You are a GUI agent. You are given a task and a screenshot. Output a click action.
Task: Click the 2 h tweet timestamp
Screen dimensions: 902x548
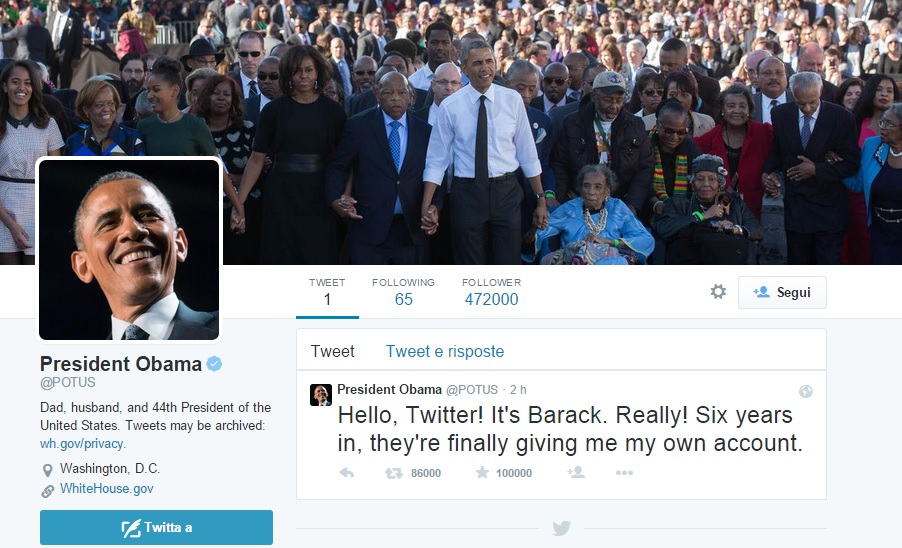click(518, 390)
